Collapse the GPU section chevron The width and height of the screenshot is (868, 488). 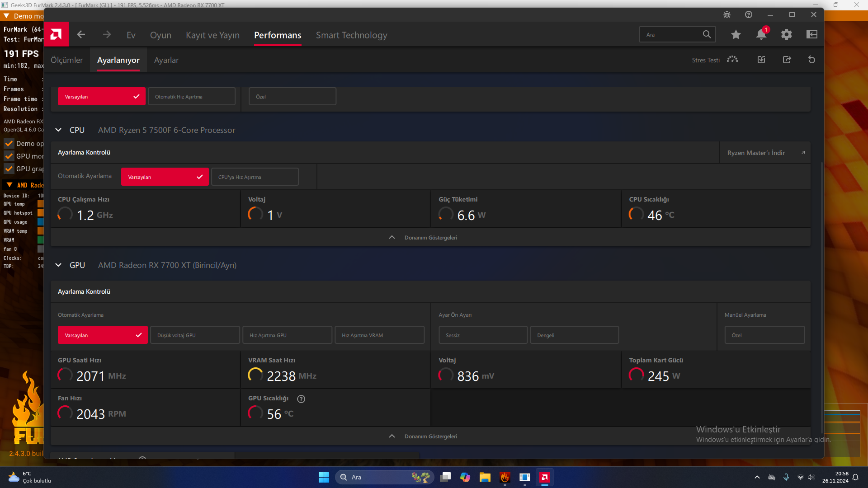(58, 265)
